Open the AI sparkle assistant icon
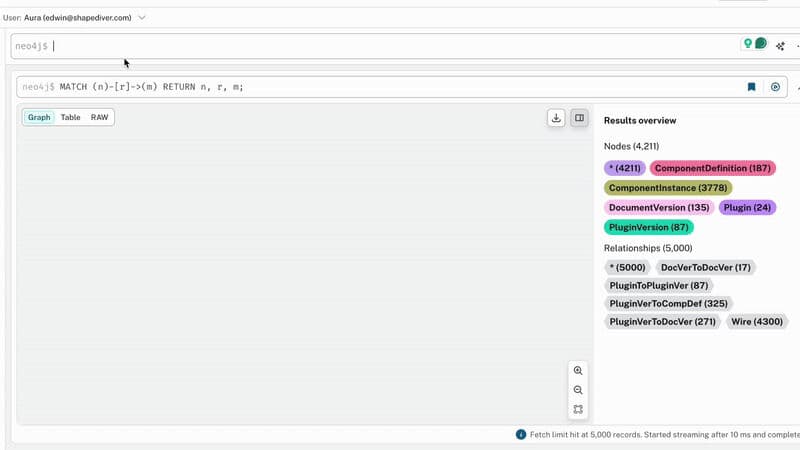Viewport: 800px width, 450px height. click(x=780, y=46)
